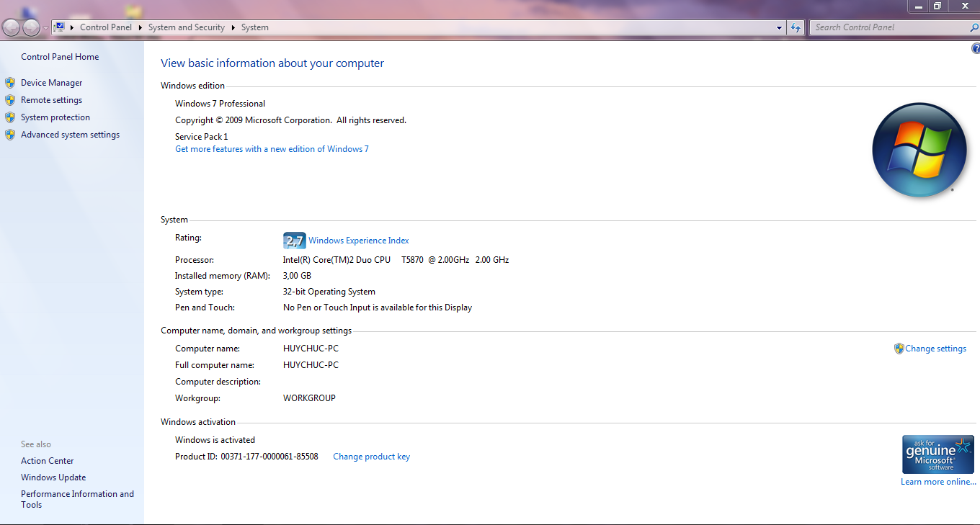Click the Windows Experience Index 2.7 rating badge
980x525 pixels.
click(294, 241)
